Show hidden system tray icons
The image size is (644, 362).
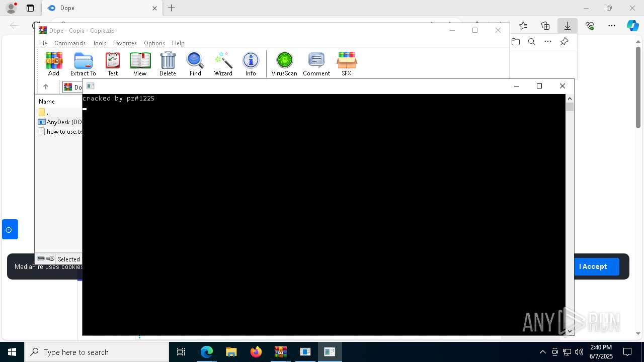542,352
